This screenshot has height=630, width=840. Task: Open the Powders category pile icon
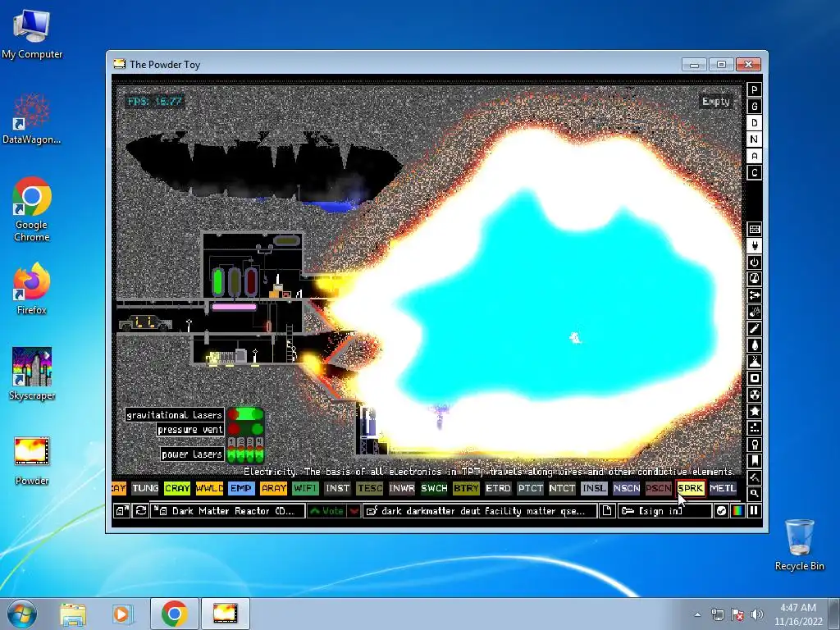pos(755,362)
